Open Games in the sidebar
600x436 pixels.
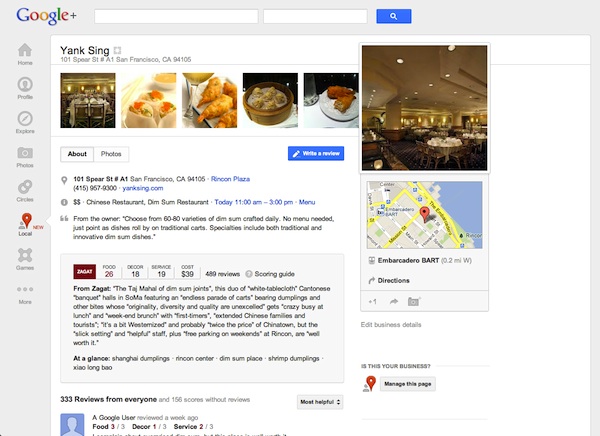24,261
